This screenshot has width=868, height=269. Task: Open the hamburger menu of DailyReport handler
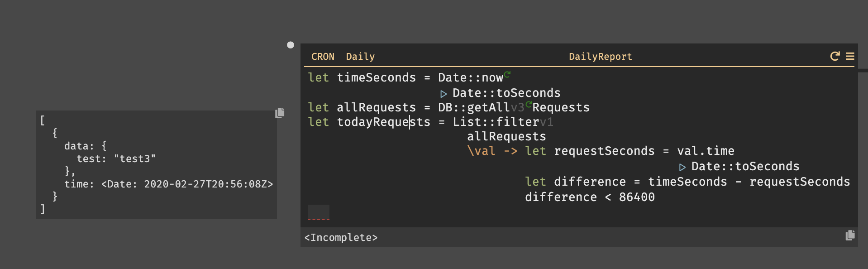[850, 56]
